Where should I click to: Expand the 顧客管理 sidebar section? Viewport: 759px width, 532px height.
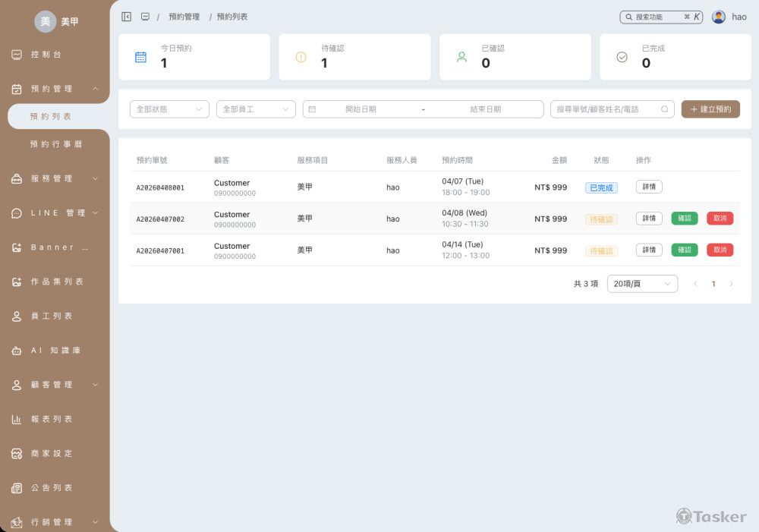[x=55, y=385]
